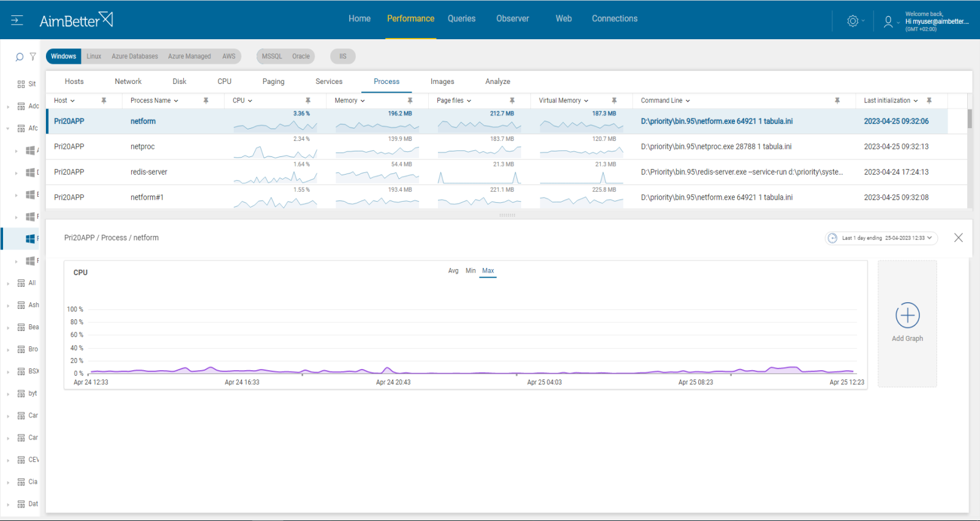The width and height of the screenshot is (980, 521).
Task: Open the netproc Memory sparkline
Action: pyautogui.click(x=377, y=151)
